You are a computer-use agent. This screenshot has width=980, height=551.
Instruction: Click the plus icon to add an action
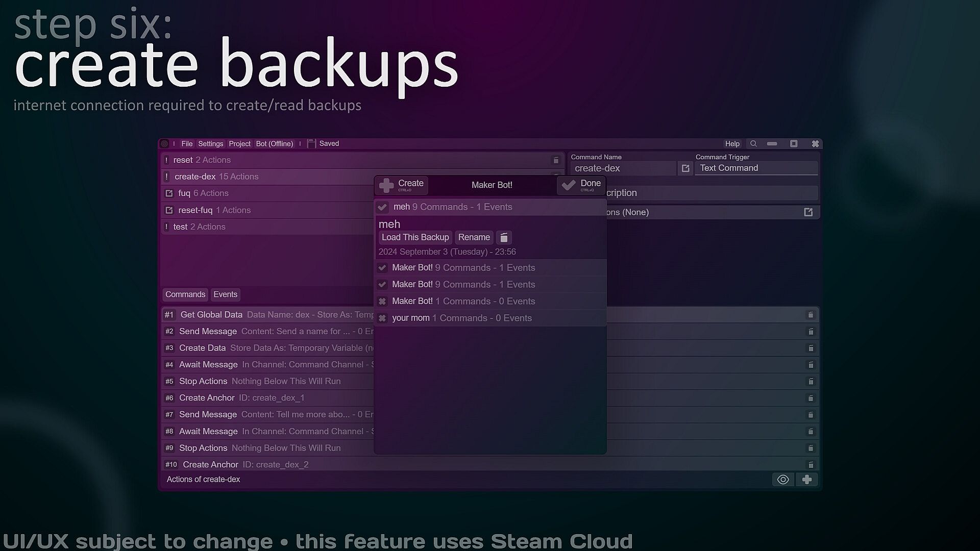(807, 480)
